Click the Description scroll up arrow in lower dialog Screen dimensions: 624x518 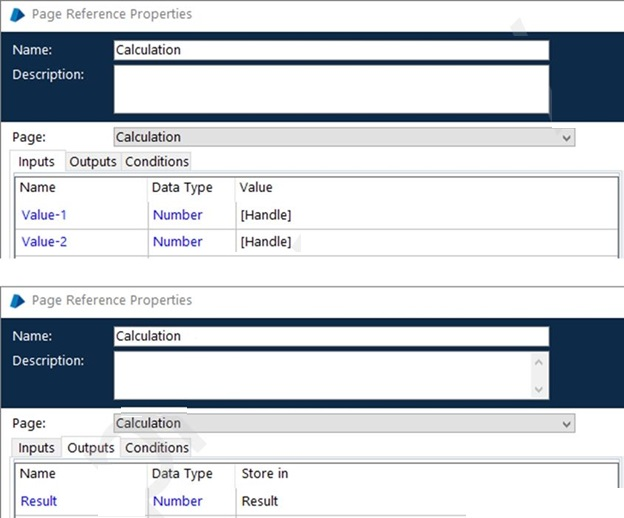click(x=538, y=362)
